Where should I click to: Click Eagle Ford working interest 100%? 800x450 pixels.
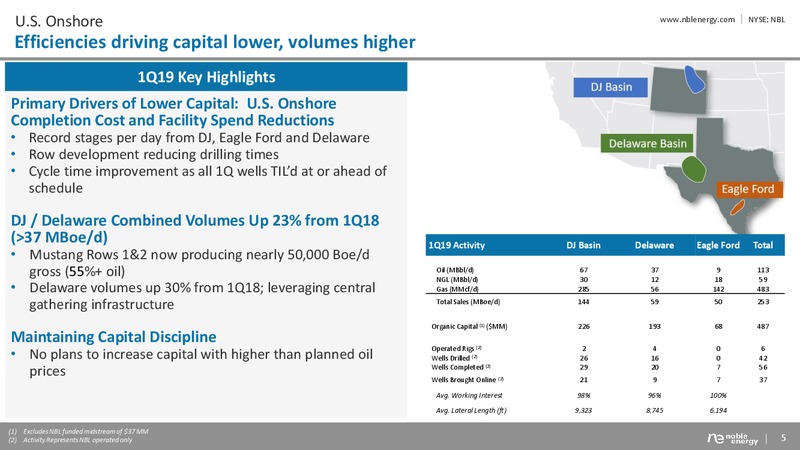[718, 395]
